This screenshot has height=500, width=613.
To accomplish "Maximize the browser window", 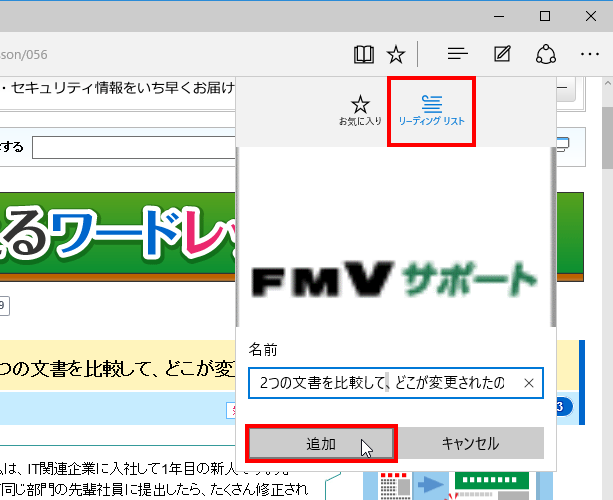I will [x=544, y=15].
